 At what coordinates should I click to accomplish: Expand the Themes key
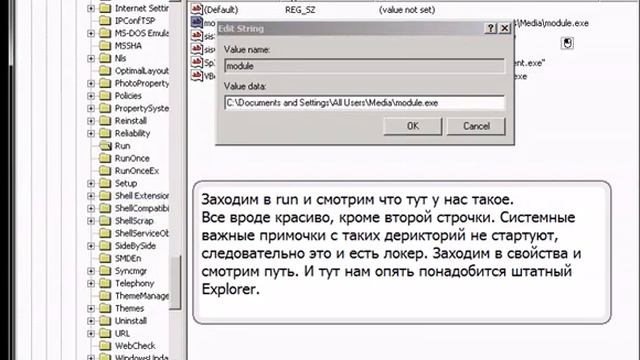coord(91,308)
